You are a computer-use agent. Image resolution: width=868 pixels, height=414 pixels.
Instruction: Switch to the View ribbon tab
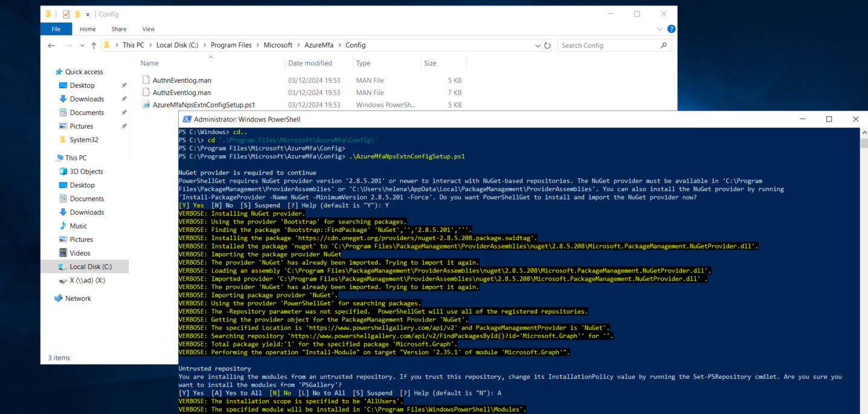tap(148, 29)
